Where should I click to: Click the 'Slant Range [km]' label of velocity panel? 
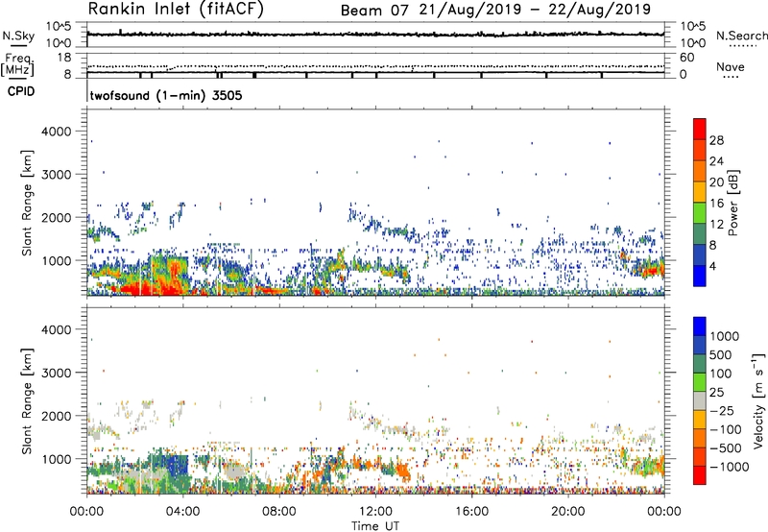point(27,400)
